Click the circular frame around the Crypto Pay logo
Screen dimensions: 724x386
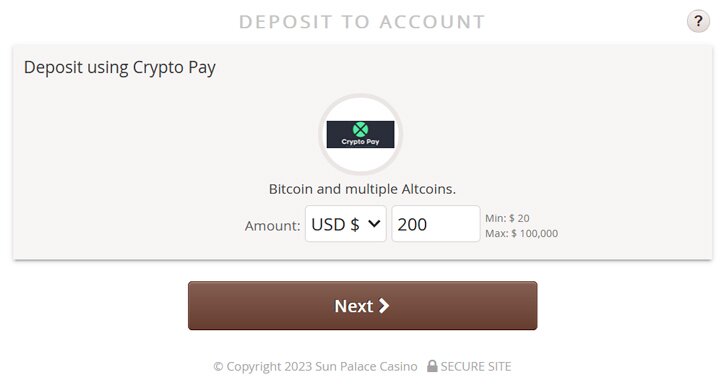(360, 134)
